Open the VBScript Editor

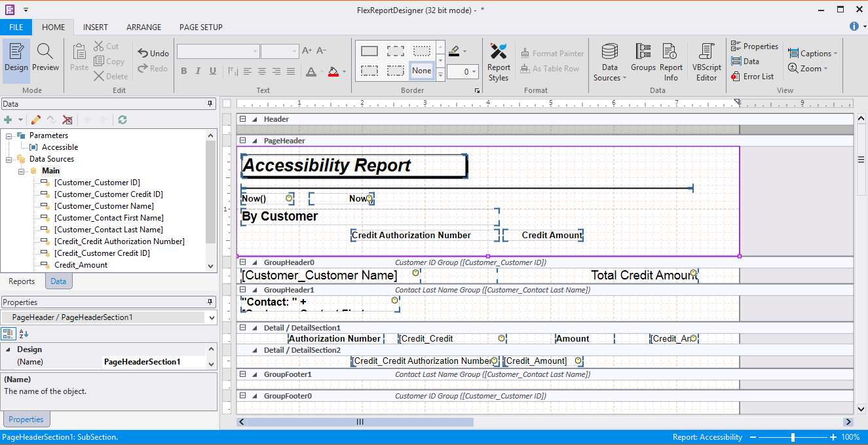tap(706, 62)
